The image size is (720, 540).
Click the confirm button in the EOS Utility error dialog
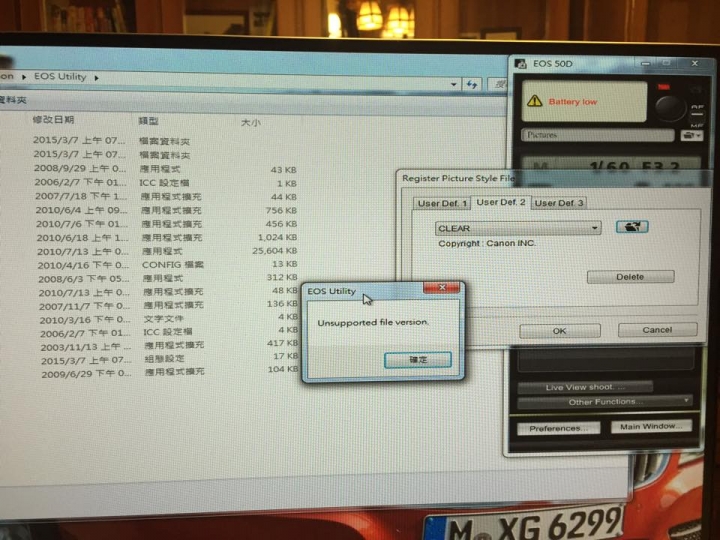coord(418,360)
